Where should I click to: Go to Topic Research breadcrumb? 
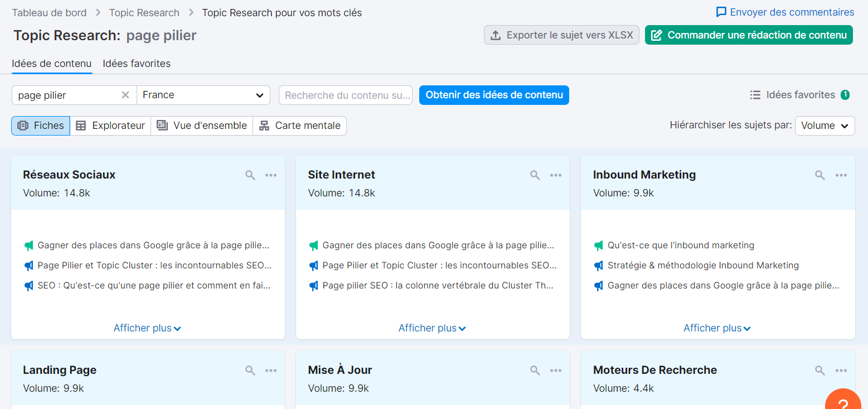click(x=144, y=12)
